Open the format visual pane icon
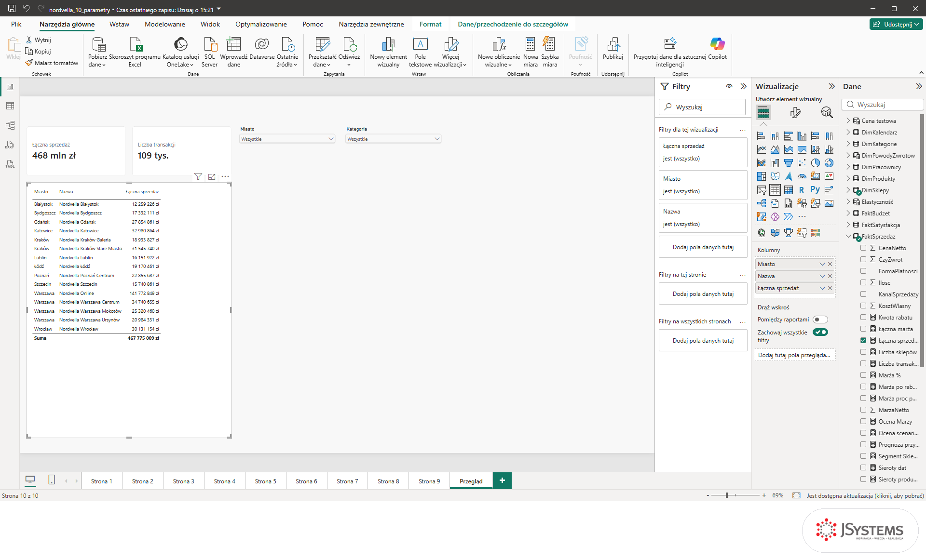 pos(795,112)
